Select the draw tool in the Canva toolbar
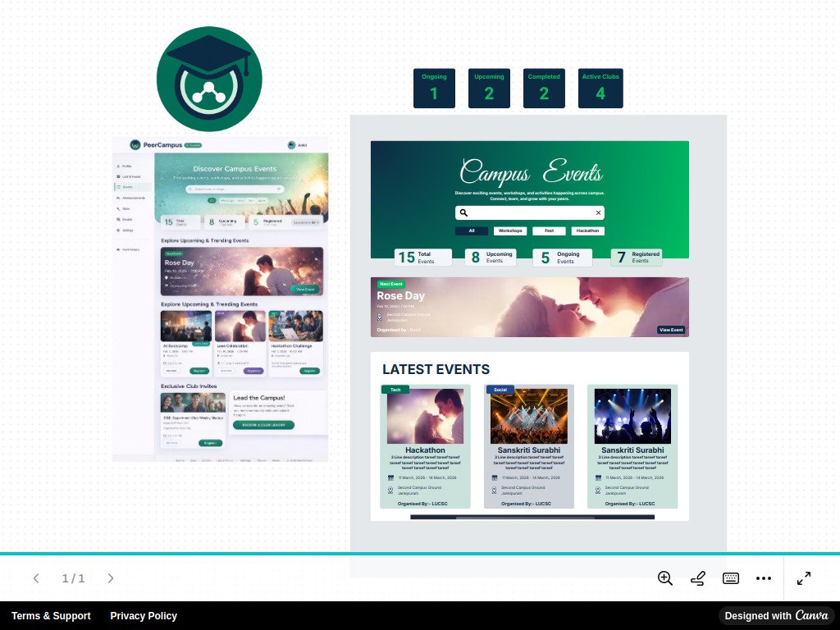840x630 pixels. (697, 578)
